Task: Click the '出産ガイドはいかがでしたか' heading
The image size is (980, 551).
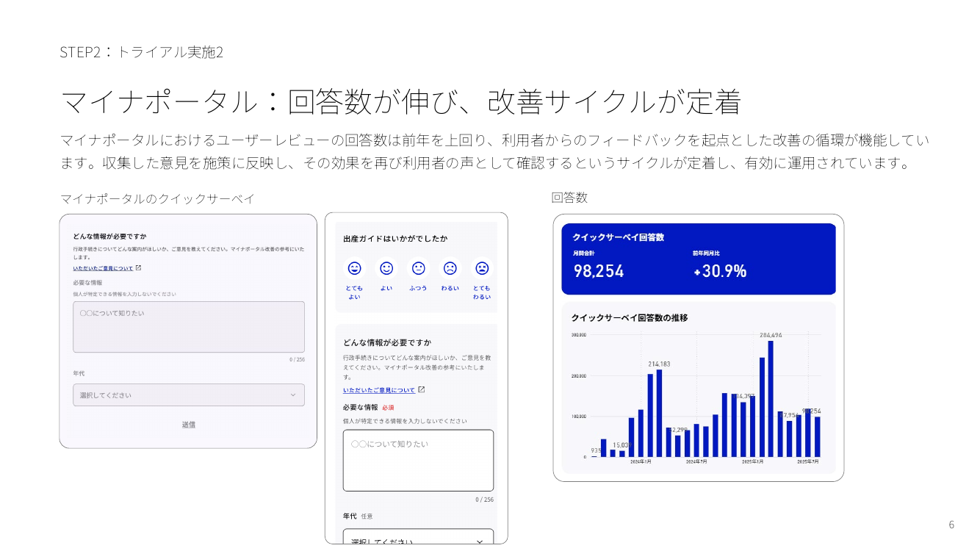Action: [x=395, y=239]
